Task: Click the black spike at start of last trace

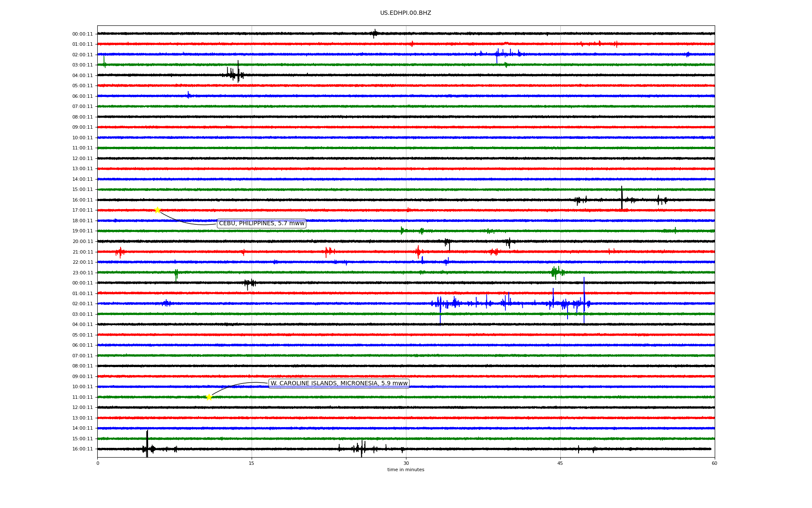Action: 147,444
